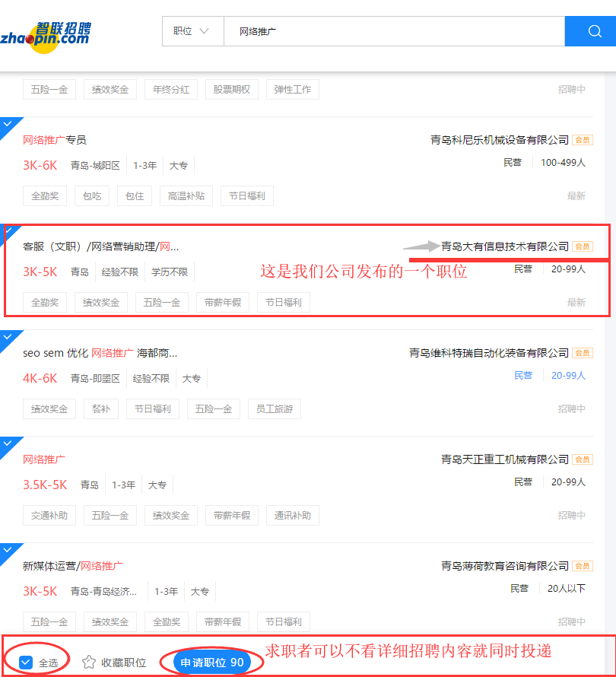
Task: Click the 青岛-城阳区 location text
Action: 95,166
